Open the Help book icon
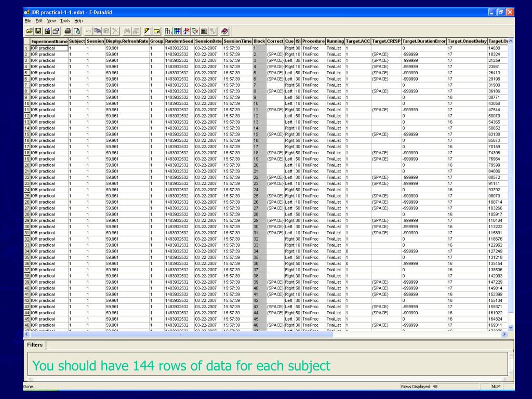Viewport: 532px width, 399px height. tap(224, 31)
